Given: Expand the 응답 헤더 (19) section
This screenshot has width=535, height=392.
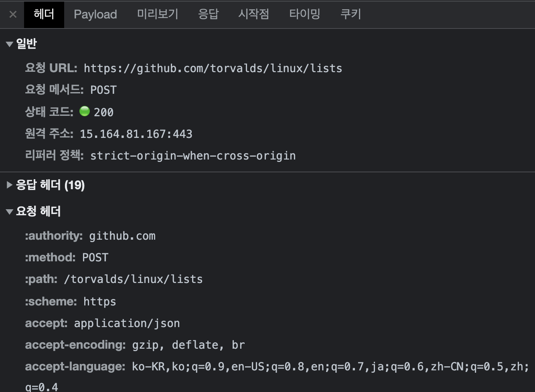Looking at the screenshot, I should [x=10, y=185].
